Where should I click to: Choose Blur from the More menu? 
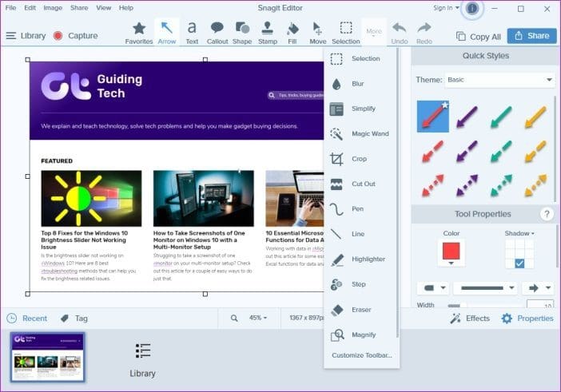(x=361, y=84)
